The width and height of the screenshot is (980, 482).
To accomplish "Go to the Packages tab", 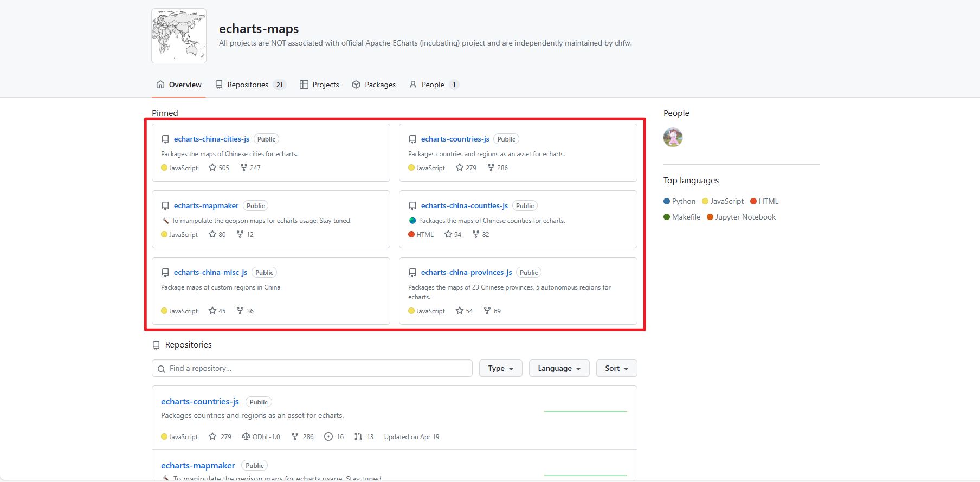I will [374, 85].
